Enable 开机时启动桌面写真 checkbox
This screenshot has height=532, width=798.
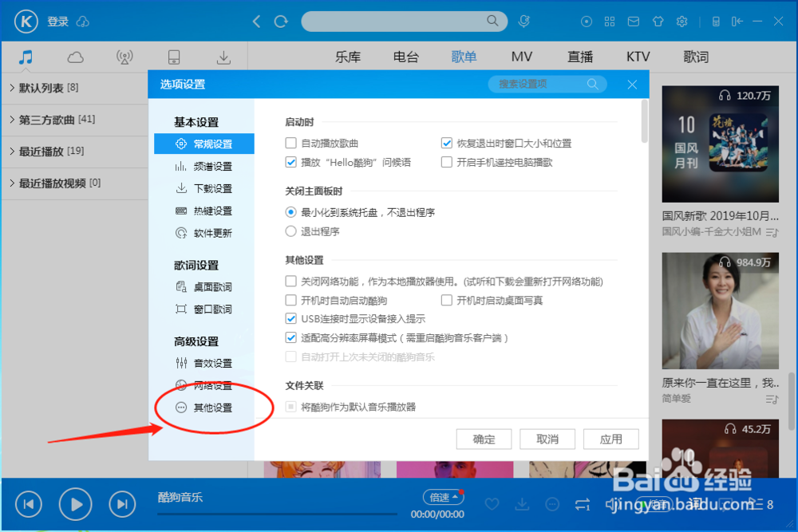coord(446,300)
